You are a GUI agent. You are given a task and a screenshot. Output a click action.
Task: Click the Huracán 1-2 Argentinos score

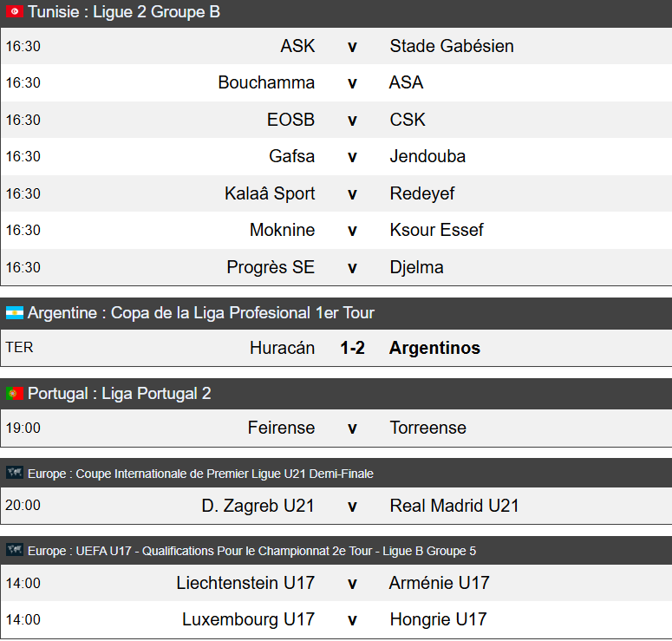[x=352, y=348]
